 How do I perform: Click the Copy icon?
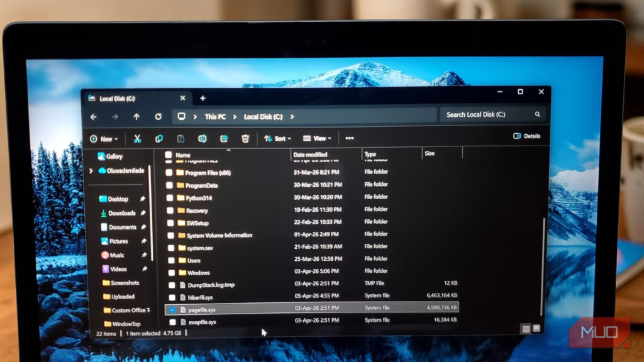(159, 138)
